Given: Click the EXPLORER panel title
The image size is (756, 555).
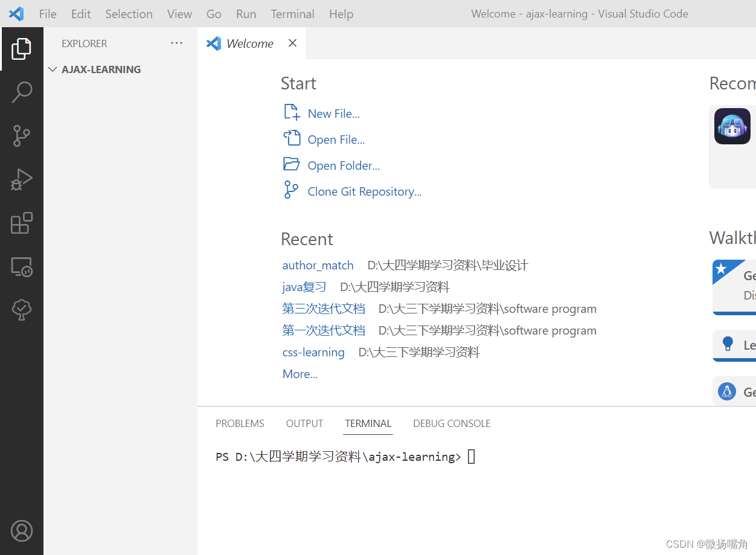Looking at the screenshot, I should click(85, 43).
